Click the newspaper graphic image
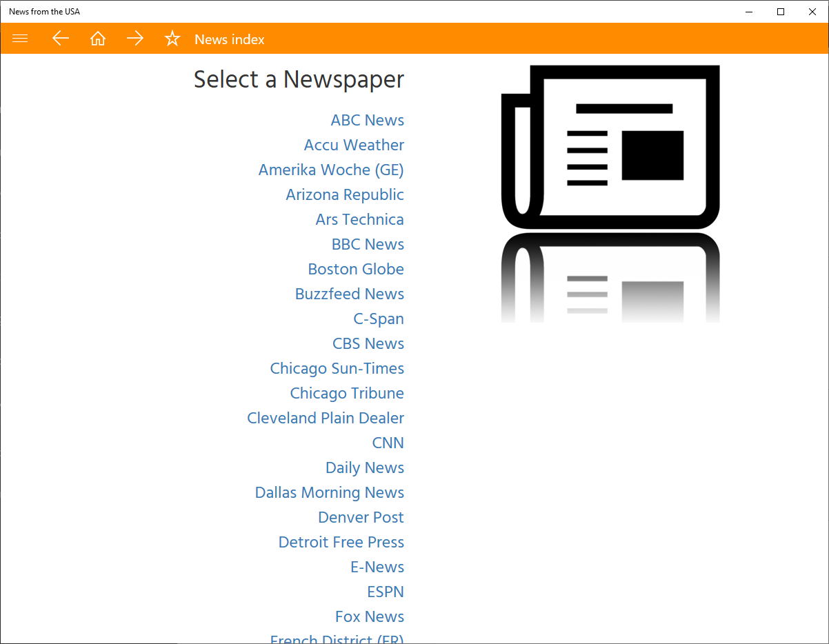The image size is (829, 644). [610, 147]
